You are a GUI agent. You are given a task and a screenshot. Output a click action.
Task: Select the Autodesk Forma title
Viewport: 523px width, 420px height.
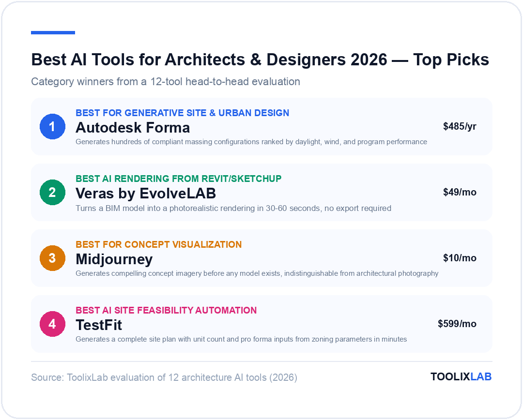[x=133, y=128]
